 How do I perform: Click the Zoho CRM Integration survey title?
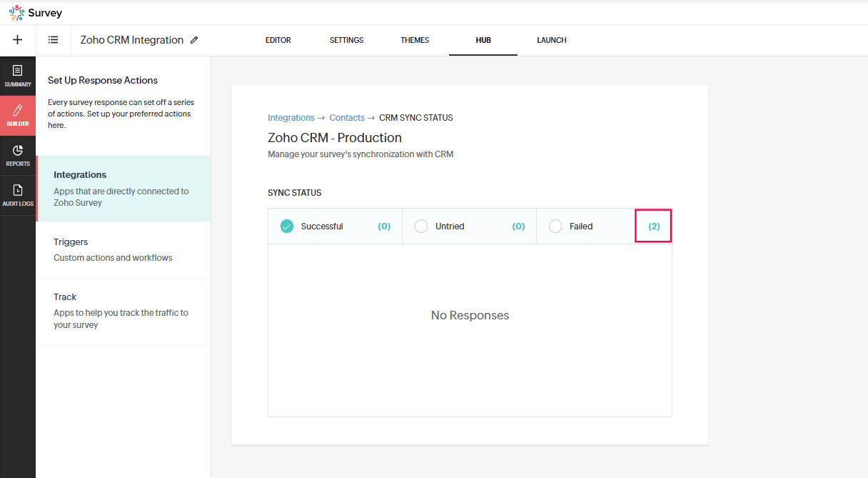coord(132,40)
